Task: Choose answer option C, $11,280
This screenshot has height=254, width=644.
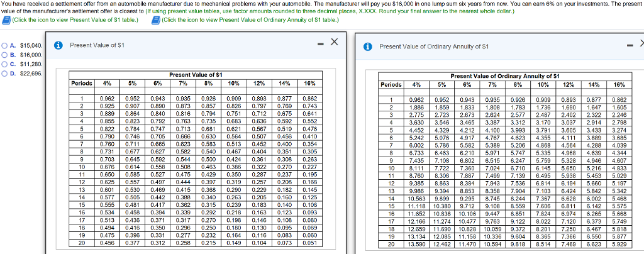Action: (5, 64)
